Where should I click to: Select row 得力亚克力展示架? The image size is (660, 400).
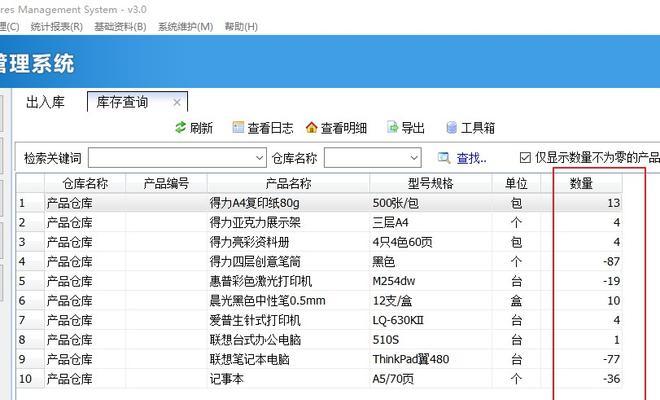point(319,222)
